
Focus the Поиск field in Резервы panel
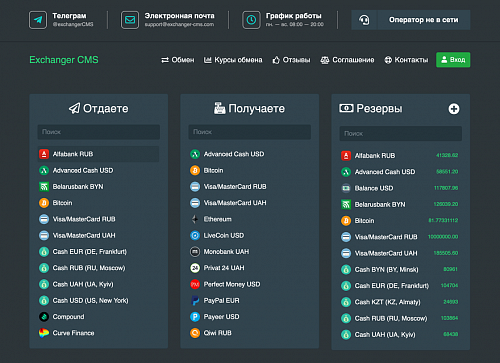point(401,133)
